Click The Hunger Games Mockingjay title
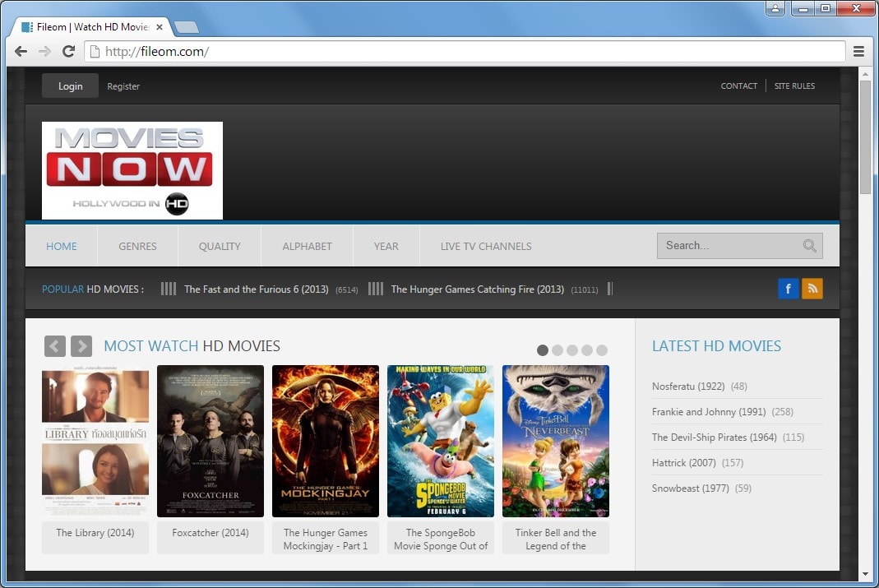 click(326, 539)
